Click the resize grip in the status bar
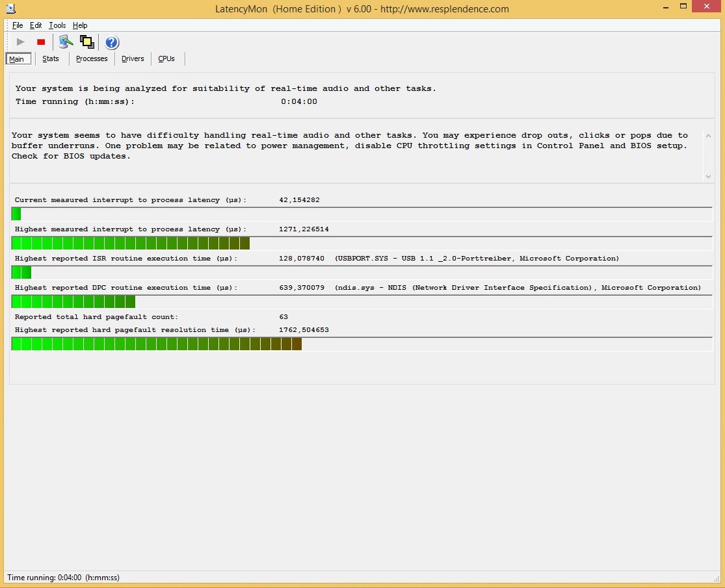725x588 pixels. 716,579
